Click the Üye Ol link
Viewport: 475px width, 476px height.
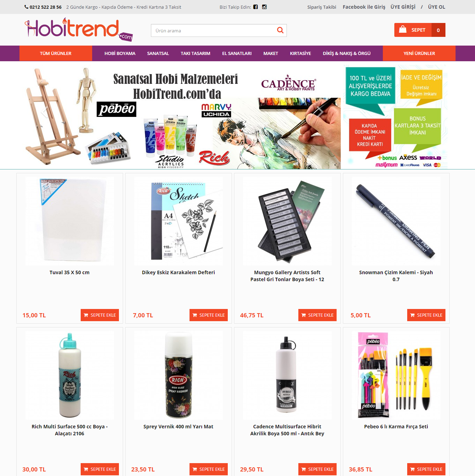click(436, 7)
